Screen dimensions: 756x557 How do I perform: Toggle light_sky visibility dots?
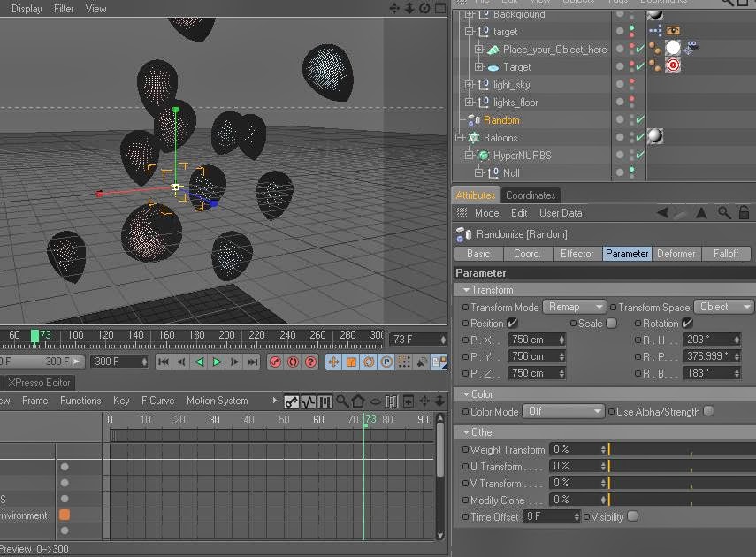coord(631,84)
